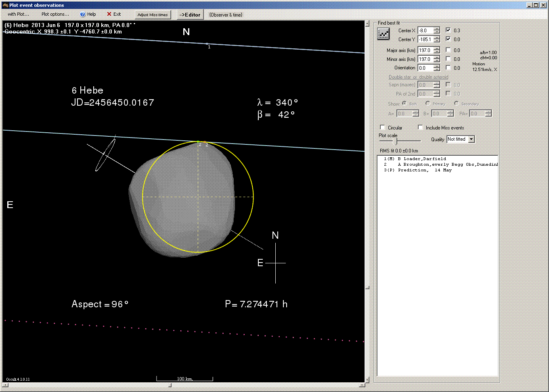549x392 pixels.
Task: Decrease Center X with the down spinner
Action: [x=437, y=32]
